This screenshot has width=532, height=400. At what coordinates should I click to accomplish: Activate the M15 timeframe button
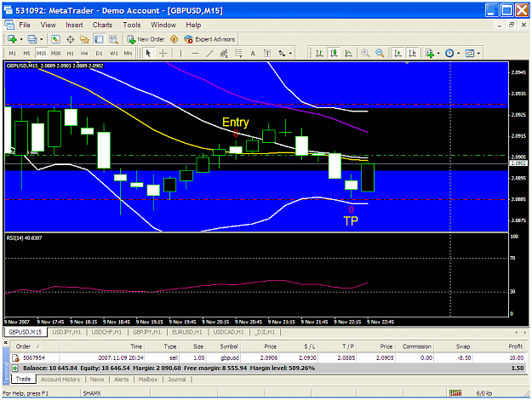(42, 54)
